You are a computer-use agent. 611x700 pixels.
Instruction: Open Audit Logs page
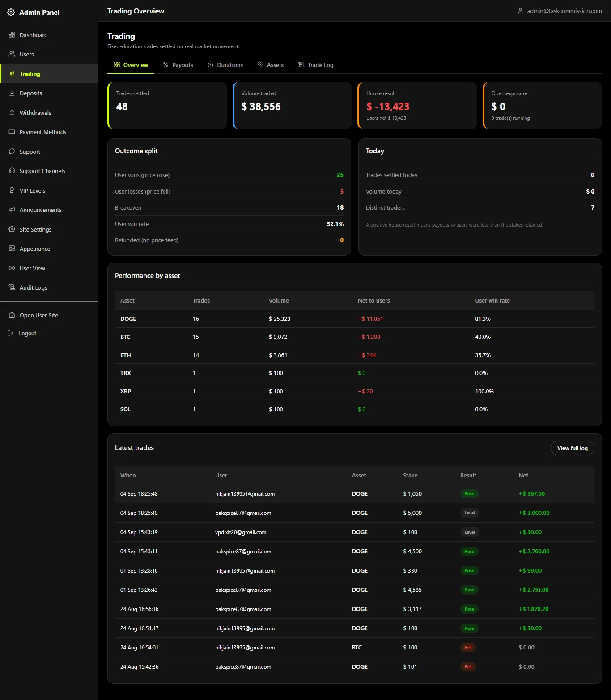[49, 287]
